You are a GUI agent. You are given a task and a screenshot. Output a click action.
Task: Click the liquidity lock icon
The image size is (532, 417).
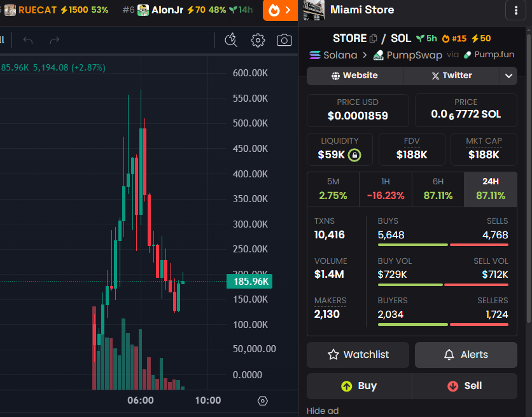coord(354,154)
